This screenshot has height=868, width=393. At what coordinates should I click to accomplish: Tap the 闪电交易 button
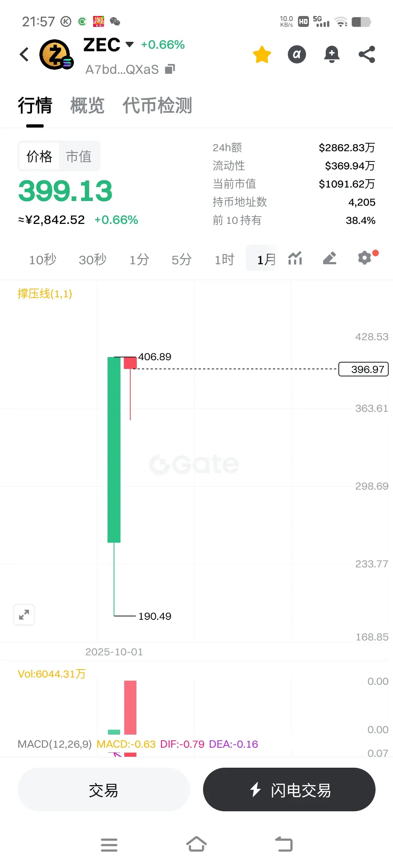coord(289,790)
